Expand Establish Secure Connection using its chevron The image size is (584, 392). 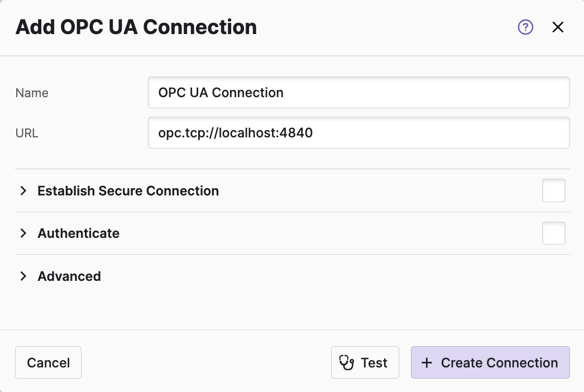(23, 191)
